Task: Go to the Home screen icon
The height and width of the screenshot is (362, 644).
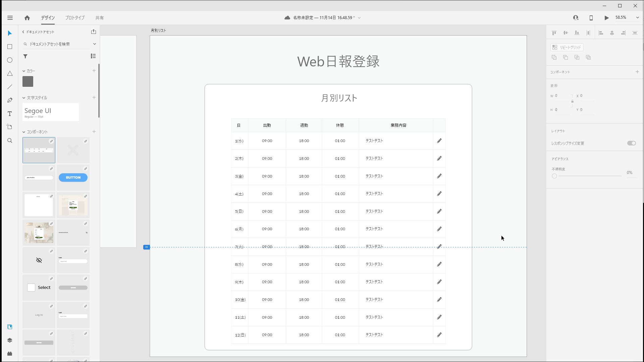Action: 27,18
